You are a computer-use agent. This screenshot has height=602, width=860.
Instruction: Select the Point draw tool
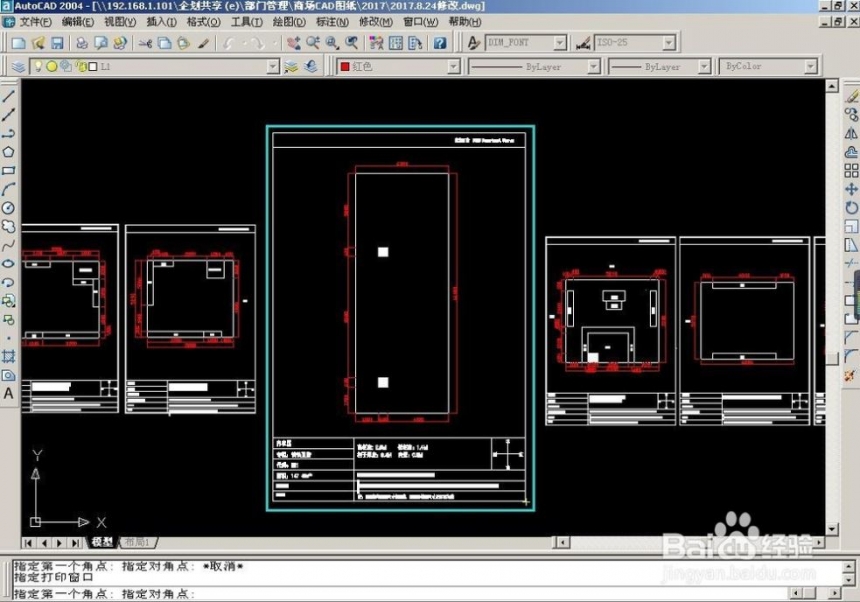[9, 338]
